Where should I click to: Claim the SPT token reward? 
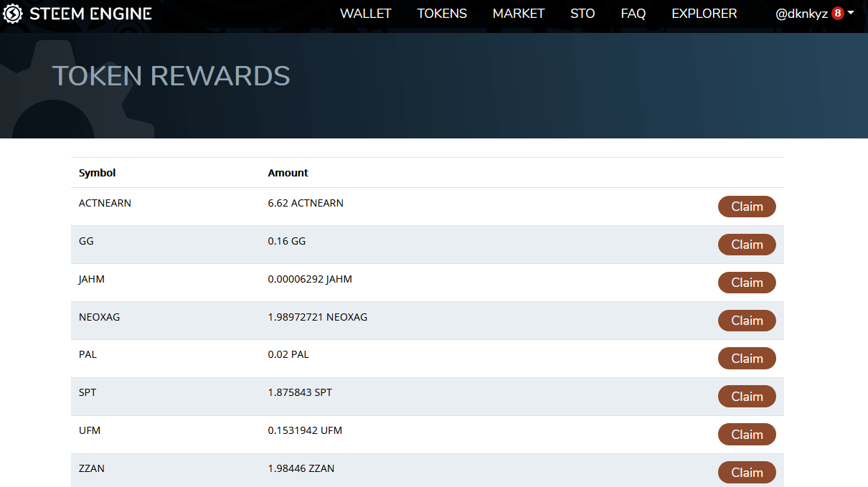coord(747,397)
